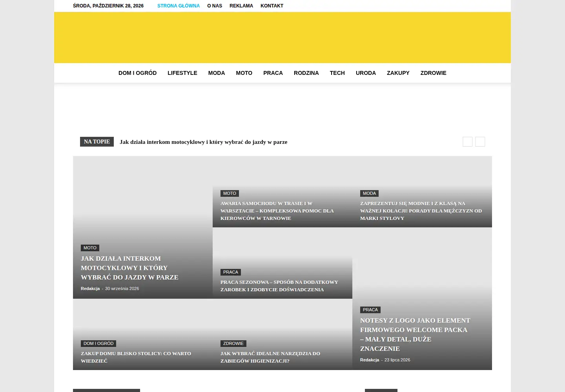Click the date 30 września 2026
This screenshot has height=392, width=565.
click(122, 289)
